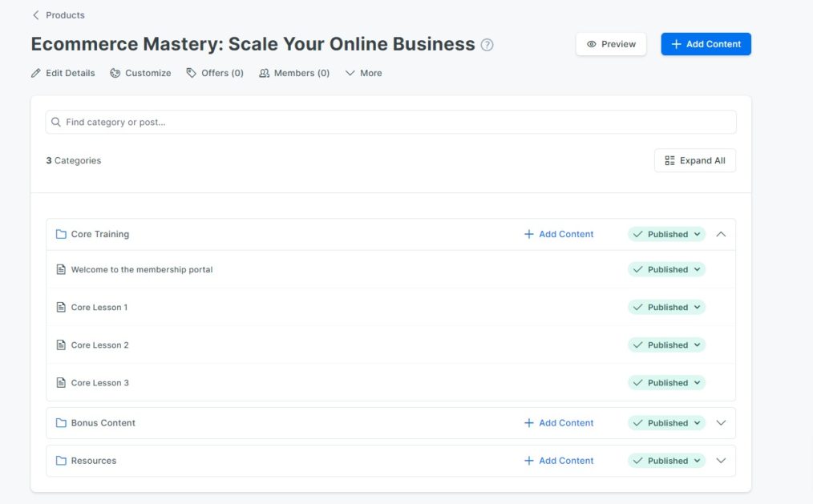Click the back chevron icon next to Products
This screenshot has height=504, width=813.
[36, 15]
